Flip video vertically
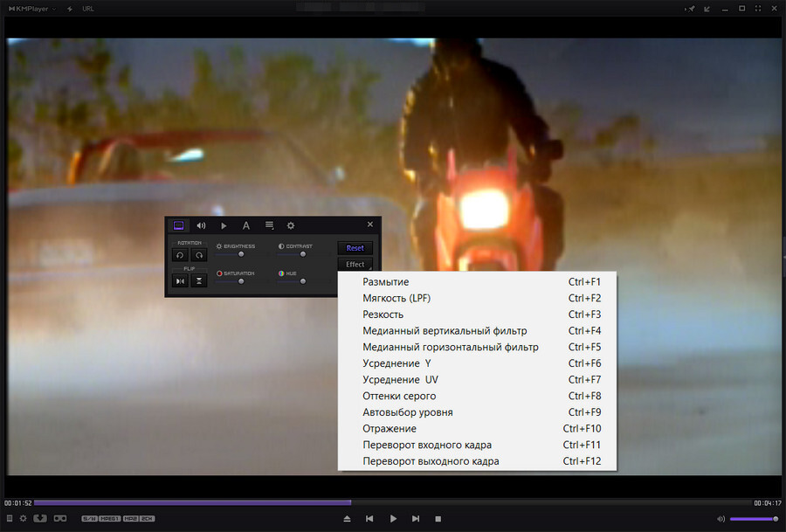 (199, 280)
